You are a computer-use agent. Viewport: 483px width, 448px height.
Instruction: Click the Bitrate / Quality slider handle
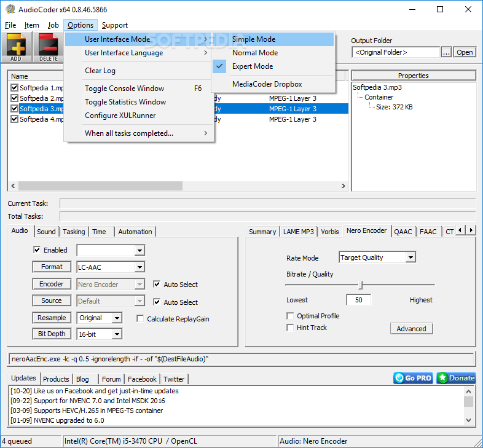(361, 285)
